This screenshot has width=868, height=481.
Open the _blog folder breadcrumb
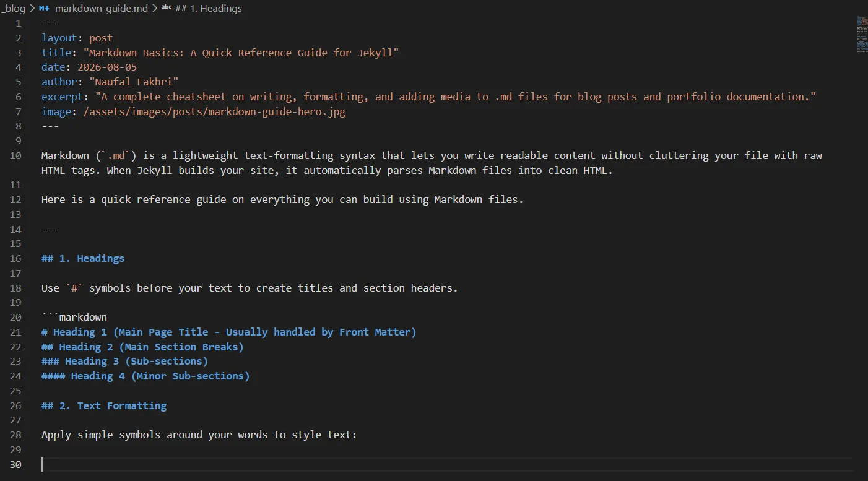[13, 9]
